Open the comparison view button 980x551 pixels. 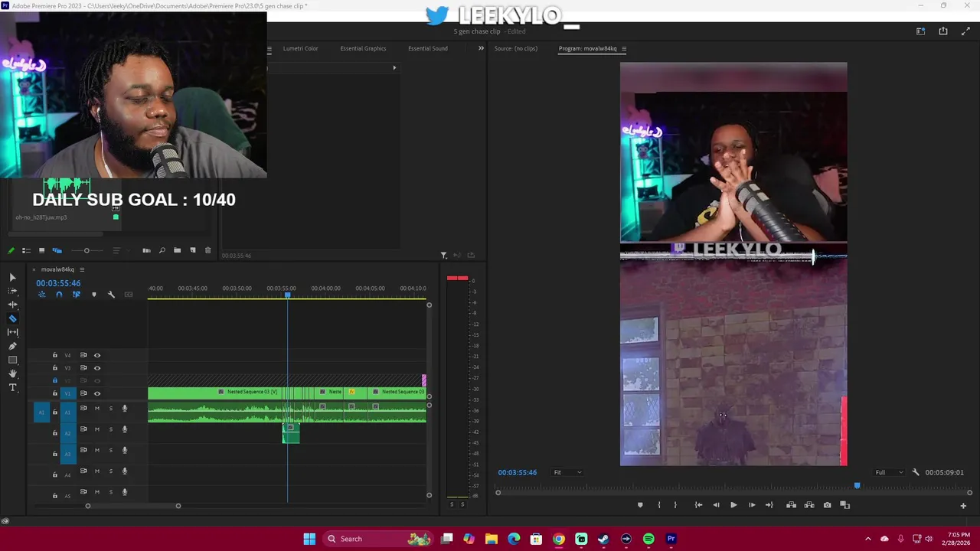click(x=845, y=505)
